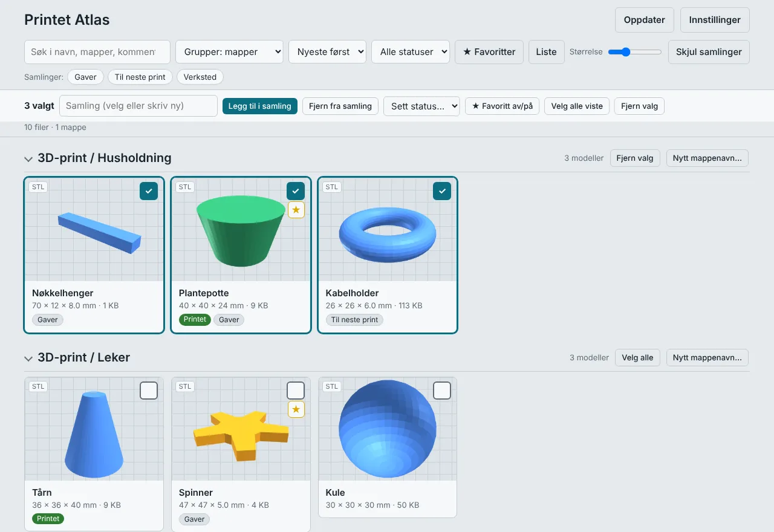Screen dimensions: 774x532
Task: Open the Kabelholder torus thumbnail
Action: pyautogui.click(x=388, y=230)
